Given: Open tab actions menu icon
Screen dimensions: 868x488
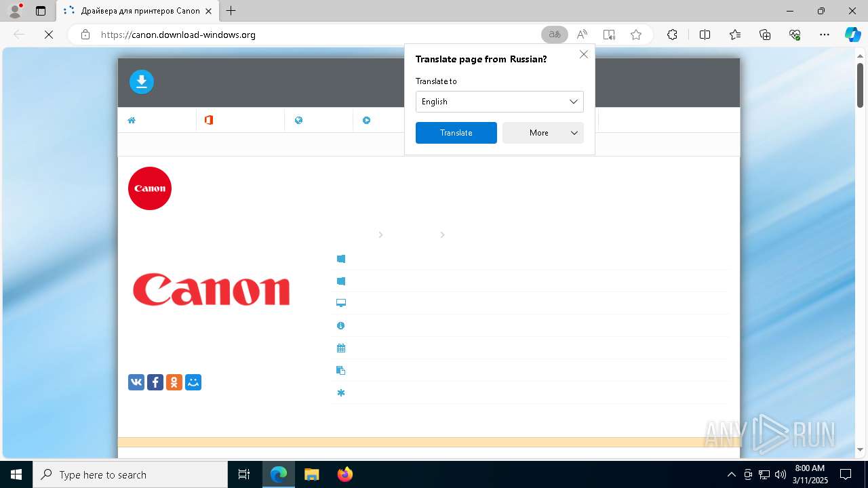Looking at the screenshot, I should point(41,11).
